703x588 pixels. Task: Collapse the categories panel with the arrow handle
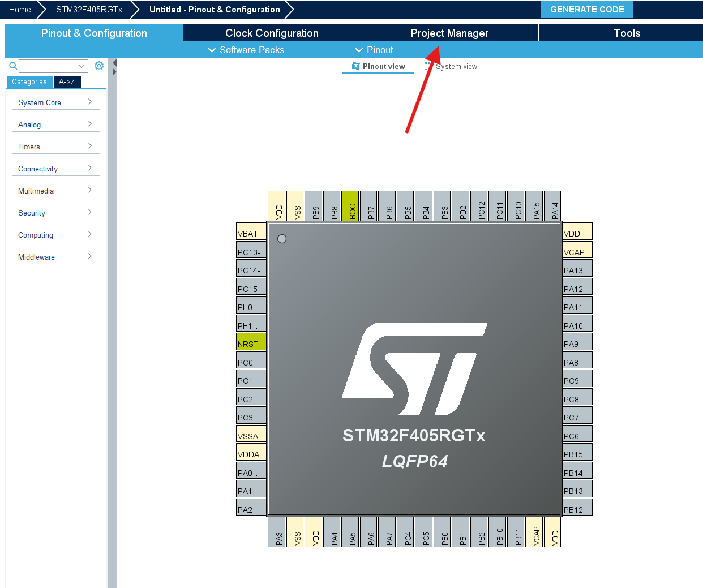coord(114,62)
